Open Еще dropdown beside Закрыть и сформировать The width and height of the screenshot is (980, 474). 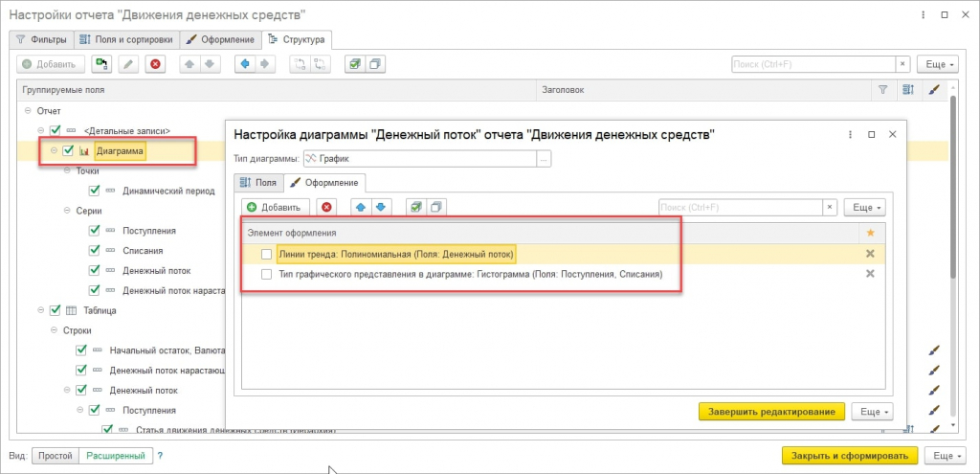(x=946, y=456)
